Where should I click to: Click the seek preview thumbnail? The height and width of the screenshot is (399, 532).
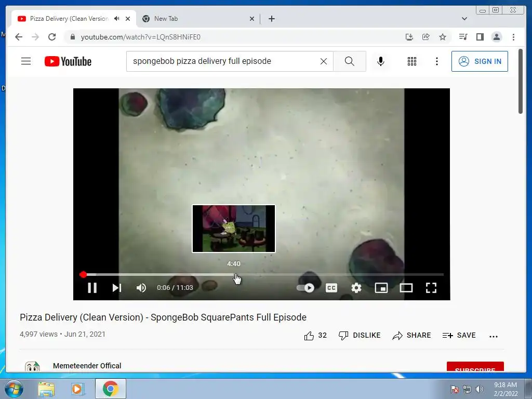[234, 229]
